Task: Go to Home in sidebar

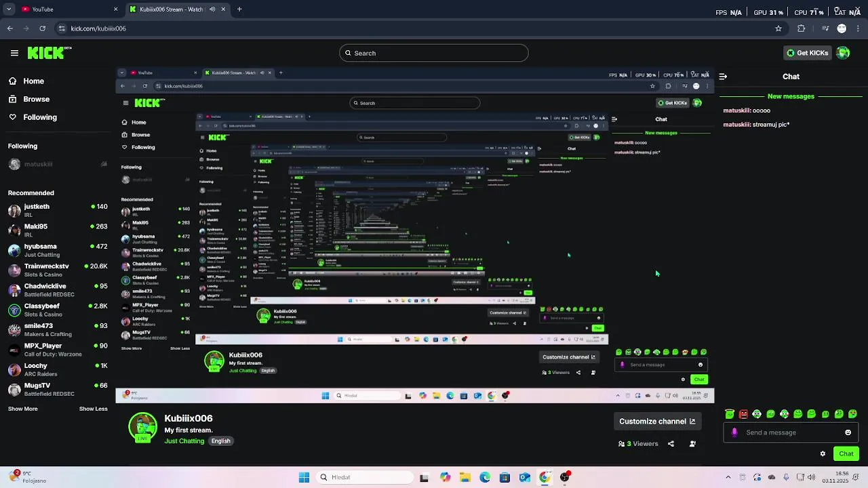Action: click(26, 81)
